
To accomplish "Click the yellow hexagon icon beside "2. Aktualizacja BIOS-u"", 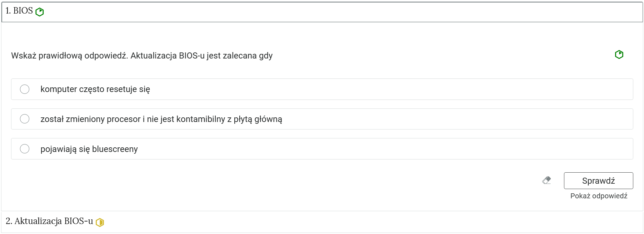I will pos(100,222).
